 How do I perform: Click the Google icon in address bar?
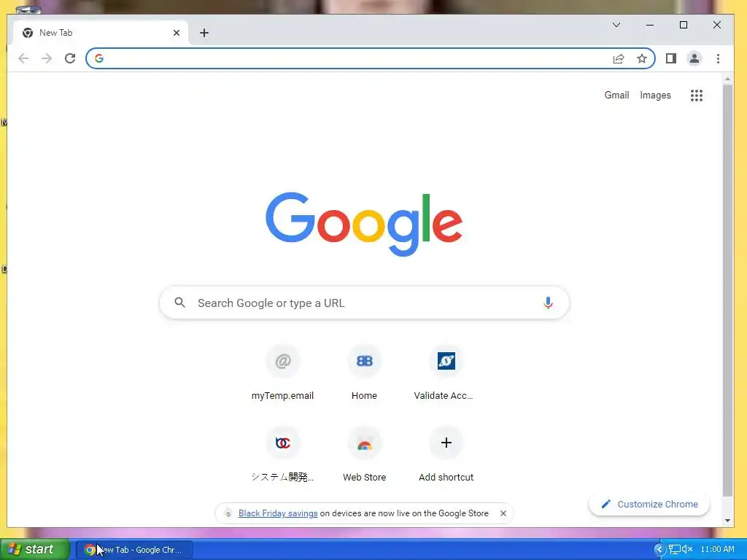[99, 58]
